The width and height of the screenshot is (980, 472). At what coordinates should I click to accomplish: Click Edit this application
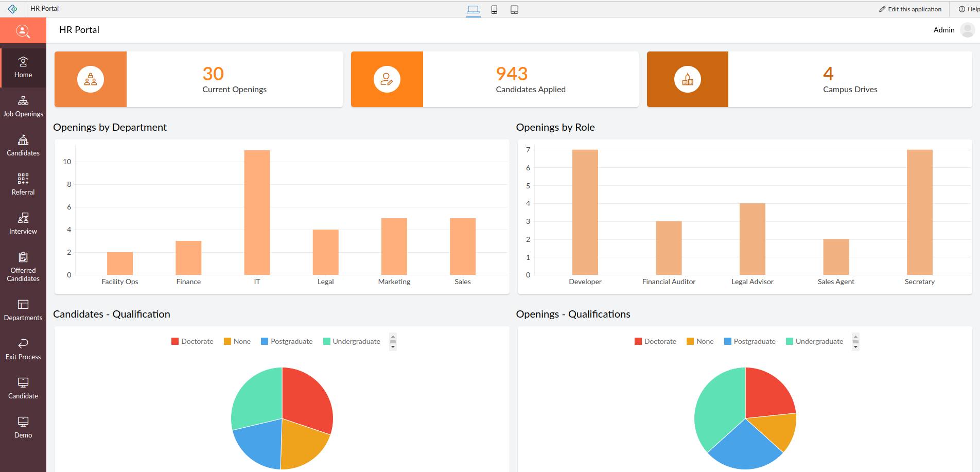910,9
